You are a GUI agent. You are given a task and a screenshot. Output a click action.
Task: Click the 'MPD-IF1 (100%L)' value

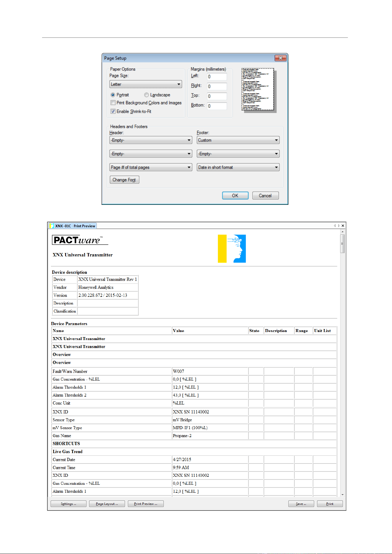190,428
